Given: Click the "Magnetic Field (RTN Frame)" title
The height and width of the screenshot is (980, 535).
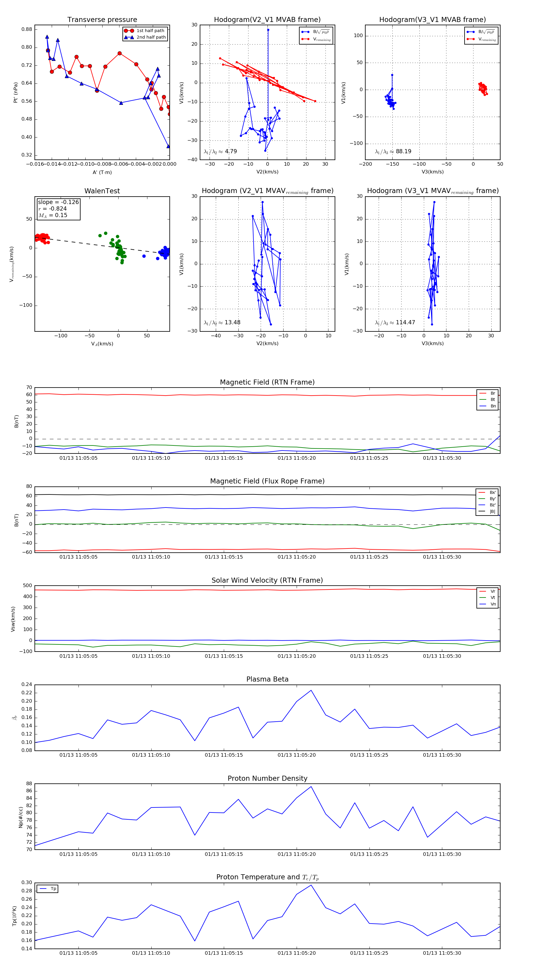Looking at the screenshot, I should pyautogui.click(x=267, y=382).
